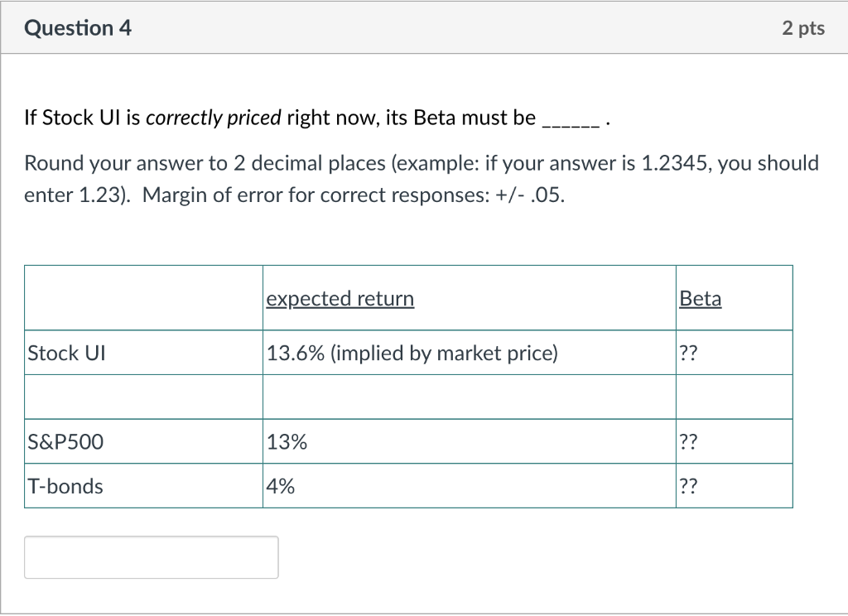
Task: Select the "Beta" column header
Action: 701,298
